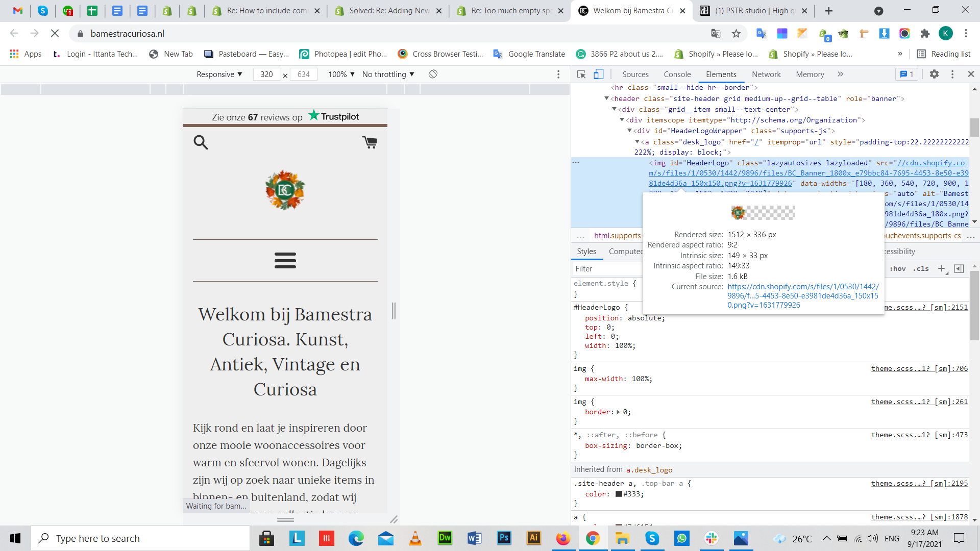Open the hamburger menu on the site

point(285,260)
